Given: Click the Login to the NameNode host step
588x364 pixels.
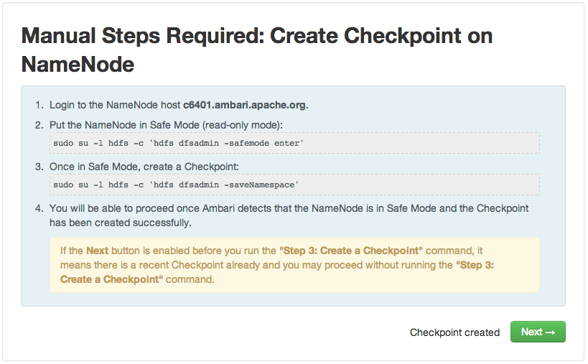Looking at the screenshot, I should [115, 105].
